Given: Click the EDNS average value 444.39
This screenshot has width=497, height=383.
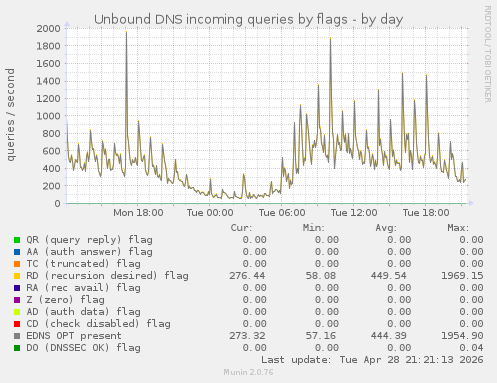Looking at the screenshot, I should (389, 336).
